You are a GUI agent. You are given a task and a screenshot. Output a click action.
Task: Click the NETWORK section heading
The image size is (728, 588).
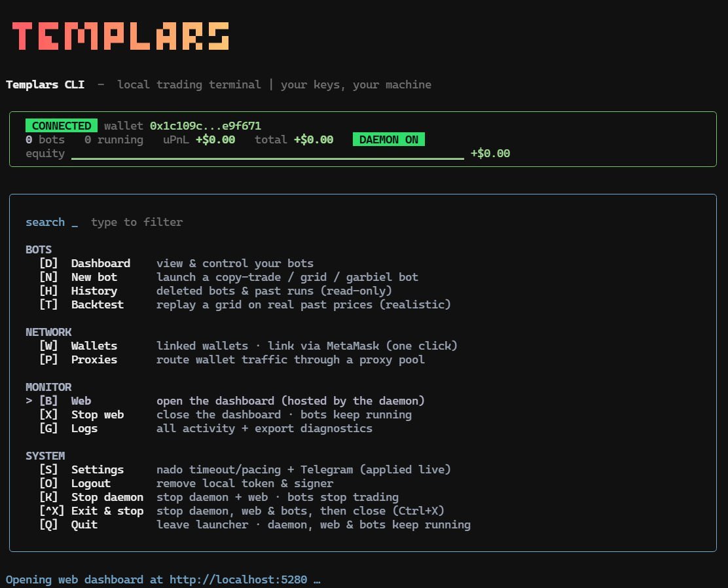point(48,332)
